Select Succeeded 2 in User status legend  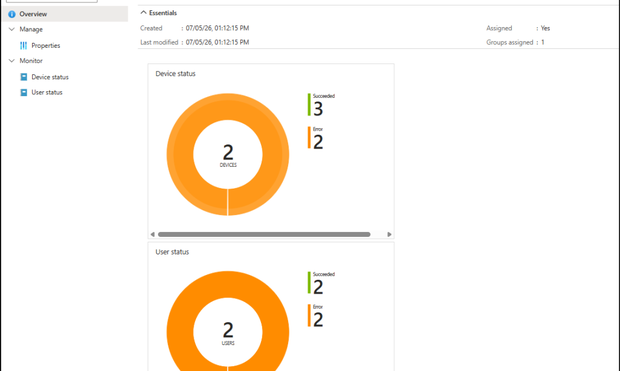coord(321,283)
